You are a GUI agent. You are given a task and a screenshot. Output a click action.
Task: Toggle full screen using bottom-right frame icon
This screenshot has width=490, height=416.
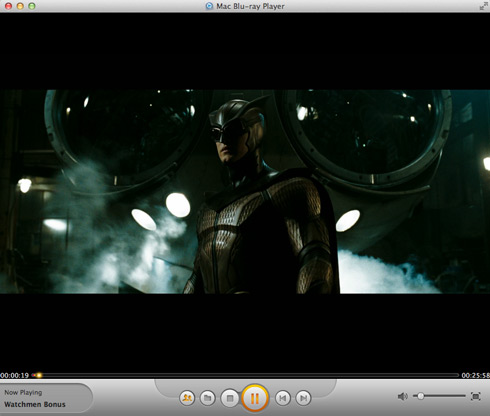pyautogui.click(x=476, y=396)
